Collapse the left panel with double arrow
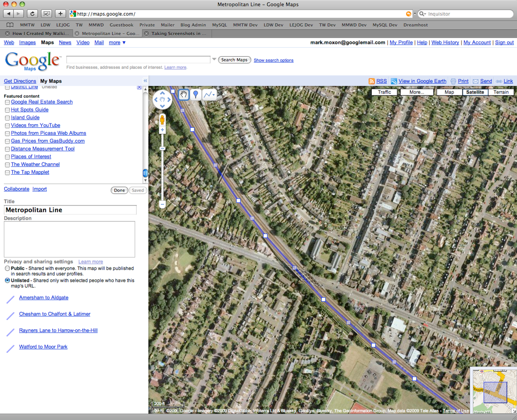This screenshot has width=517, height=420. [x=145, y=81]
